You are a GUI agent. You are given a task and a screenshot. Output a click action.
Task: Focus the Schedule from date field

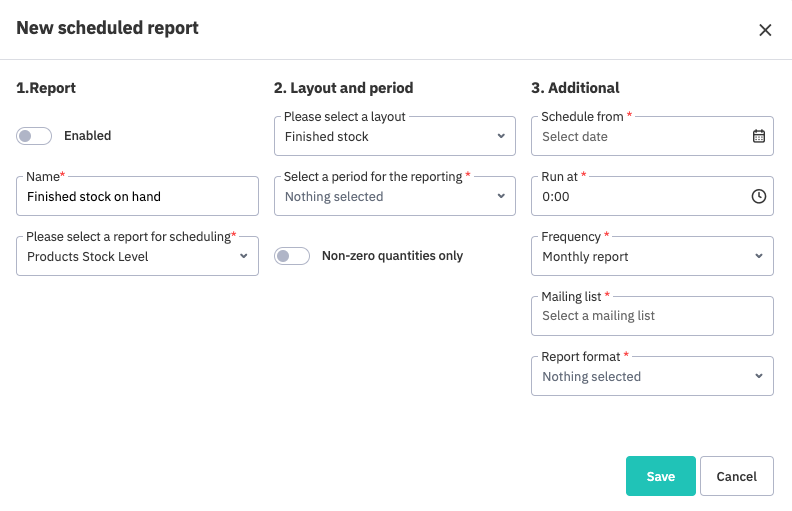coord(640,136)
